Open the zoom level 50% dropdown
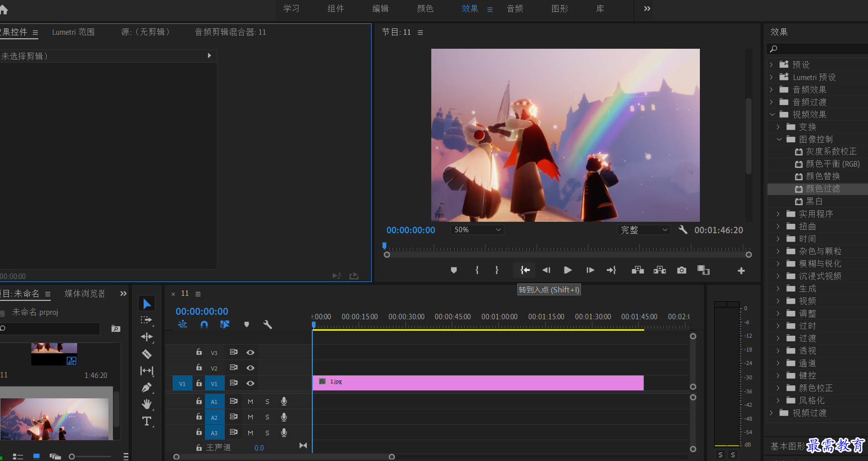The height and width of the screenshot is (461, 868). pyautogui.click(x=478, y=230)
